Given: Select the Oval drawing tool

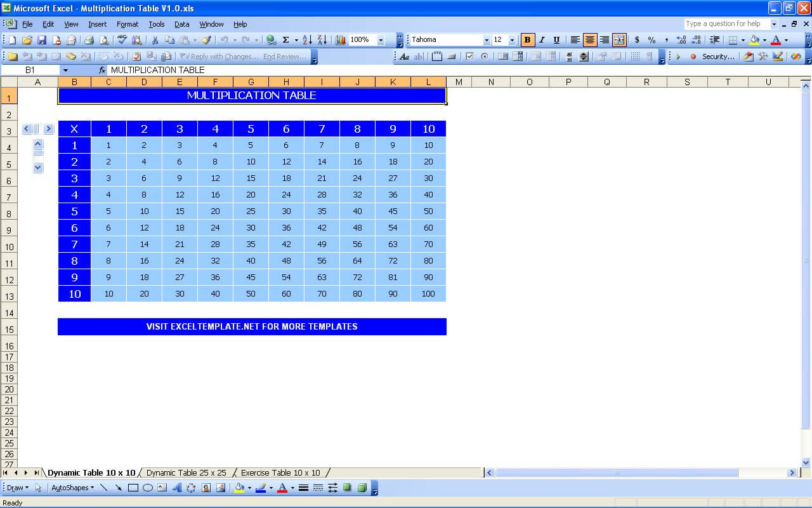Looking at the screenshot, I should click(x=148, y=488).
